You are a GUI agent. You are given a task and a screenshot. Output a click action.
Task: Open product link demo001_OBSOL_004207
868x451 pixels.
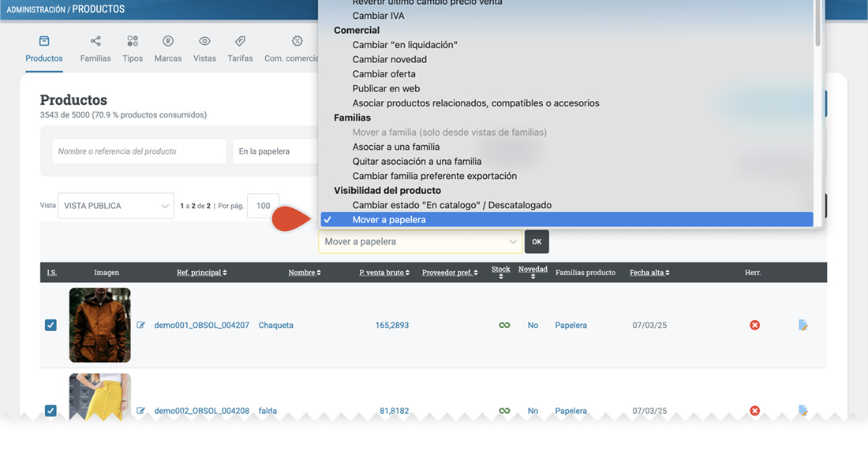[201, 326]
